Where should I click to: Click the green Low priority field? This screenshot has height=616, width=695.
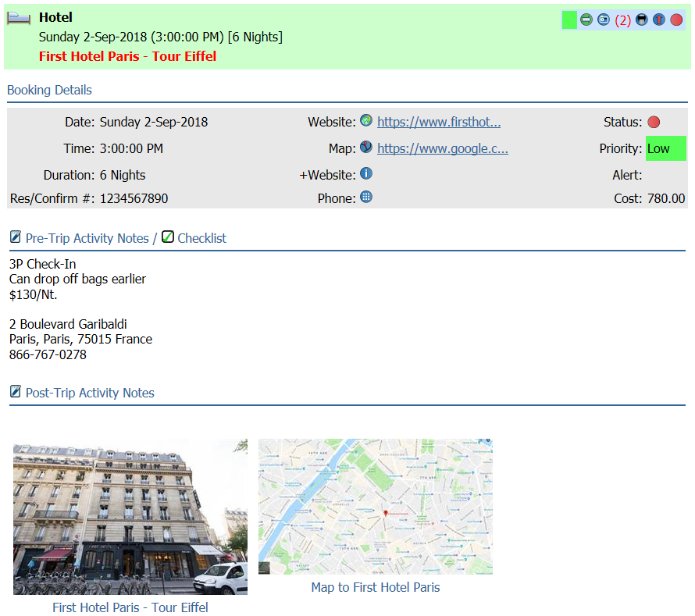tap(666, 148)
